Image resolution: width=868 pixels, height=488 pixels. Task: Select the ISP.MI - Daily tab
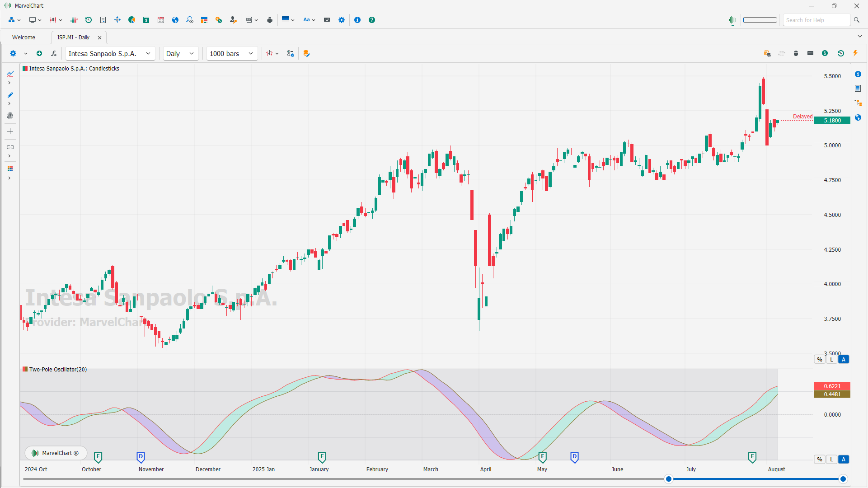tap(73, 38)
